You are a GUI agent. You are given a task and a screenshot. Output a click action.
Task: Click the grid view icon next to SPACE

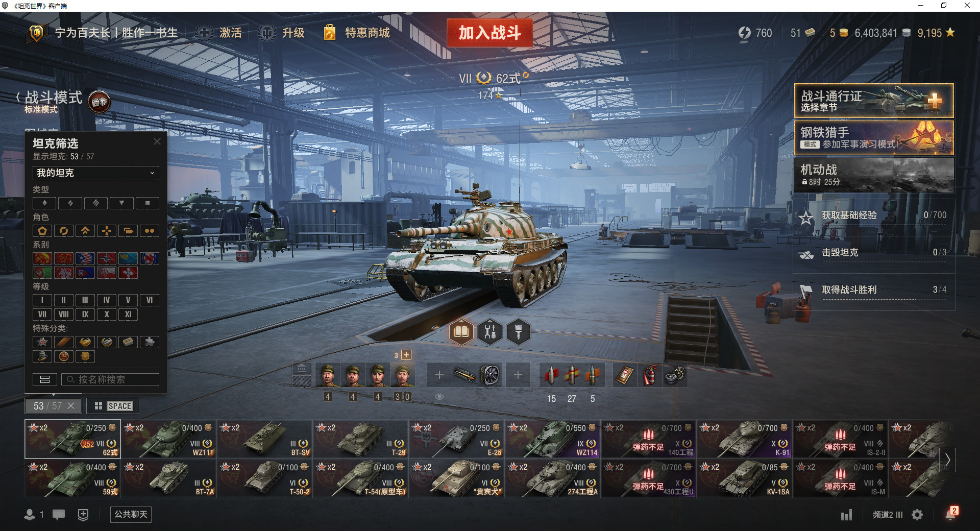coord(99,406)
